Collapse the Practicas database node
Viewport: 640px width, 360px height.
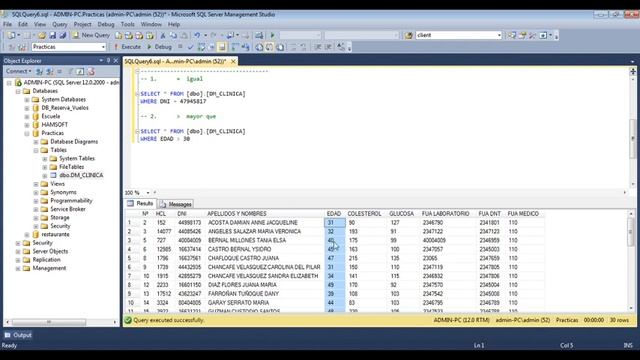[x=27, y=133]
